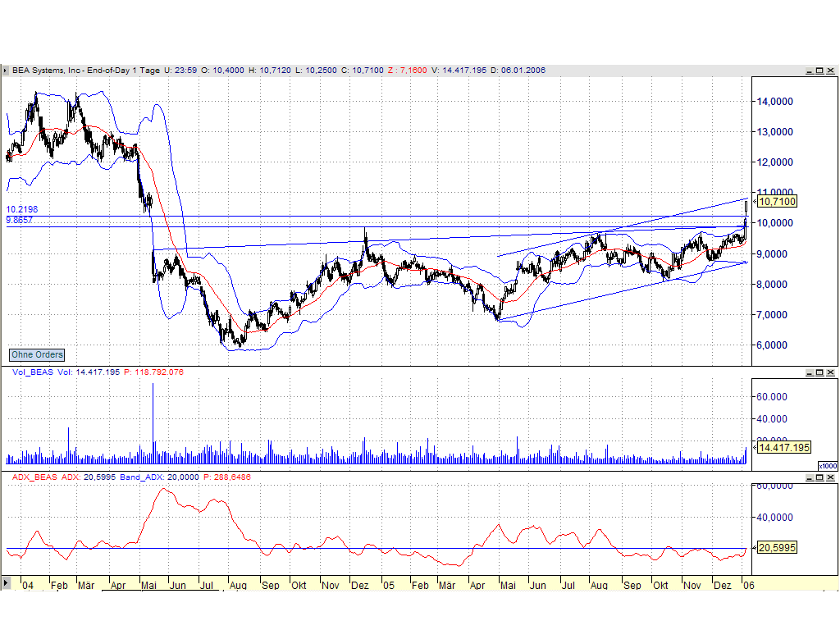The image size is (840, 630).
Task: Minimize the BEA Systems price chart panel
Action: (x=810, y=71)
